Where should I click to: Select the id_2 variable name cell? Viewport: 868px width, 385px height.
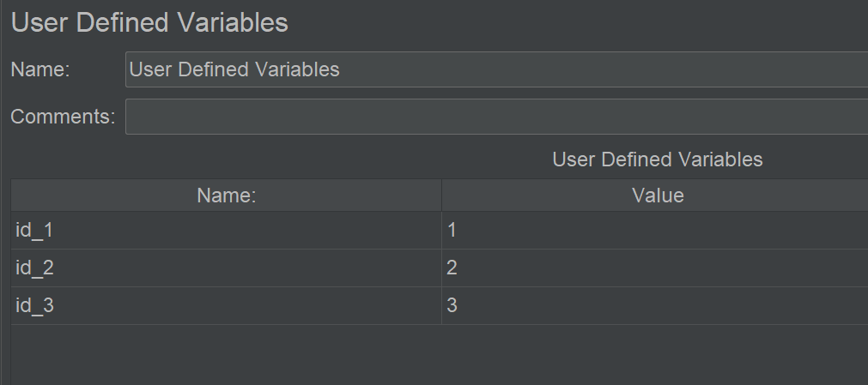[x=227, y=268]
